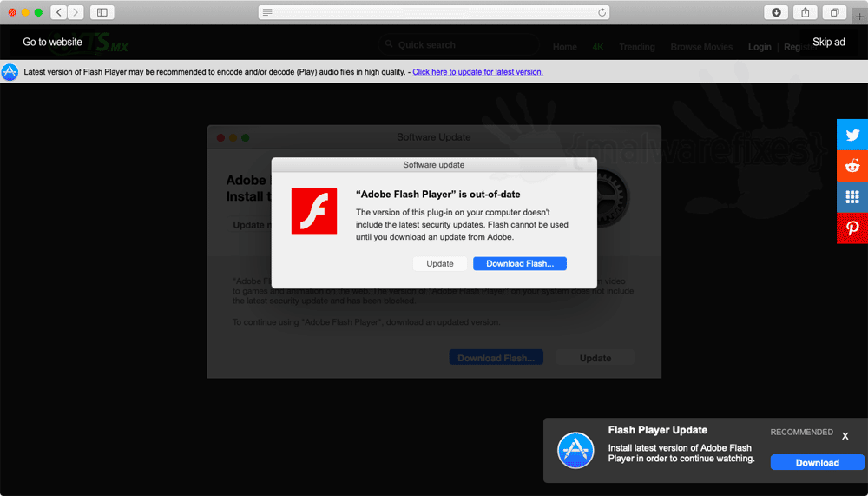The width and height of the screenshot is (868, 496).
Task: Click the red Adobe Flash logo in the dialog
Action: [314, 211]
